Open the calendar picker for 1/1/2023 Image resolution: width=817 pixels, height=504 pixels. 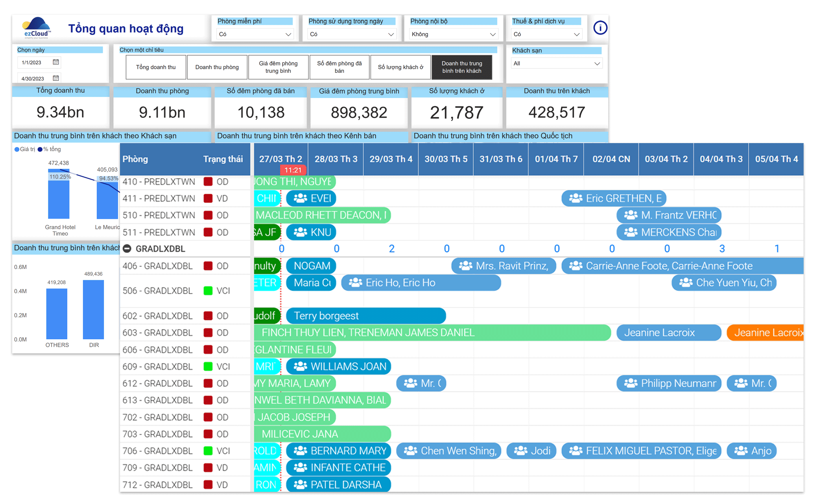coord(56,62)
